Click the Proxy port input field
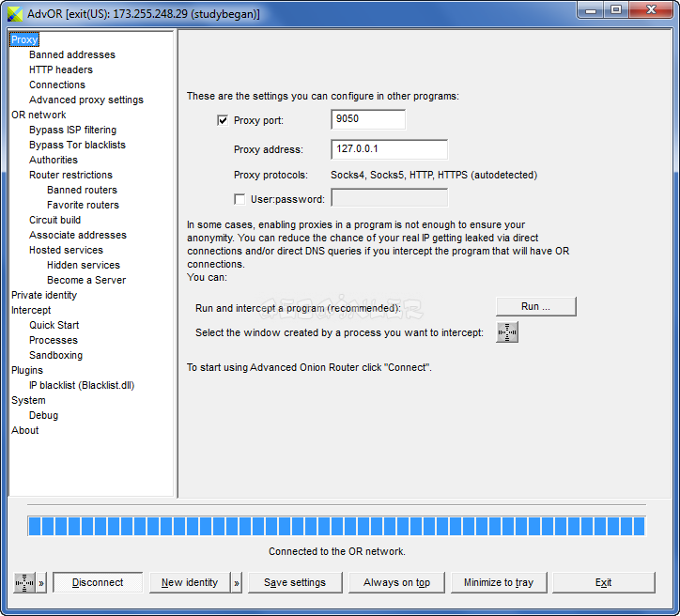The height and width of the screenshot is (616, 680). pos(368,119)
